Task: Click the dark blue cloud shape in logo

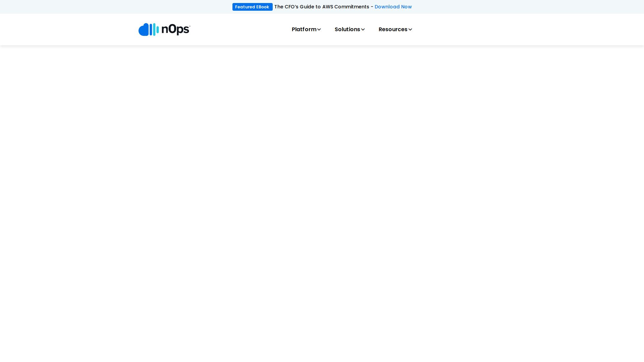Action: [x=144, y=30]
